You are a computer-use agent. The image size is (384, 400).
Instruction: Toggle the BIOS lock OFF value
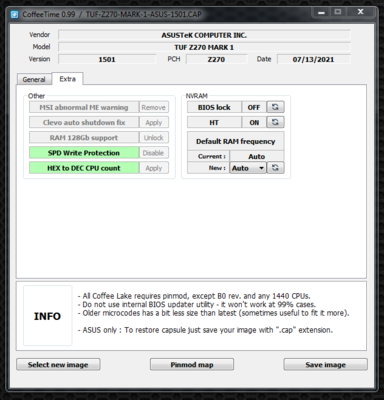pyautogui.click(x=254, y=107)
